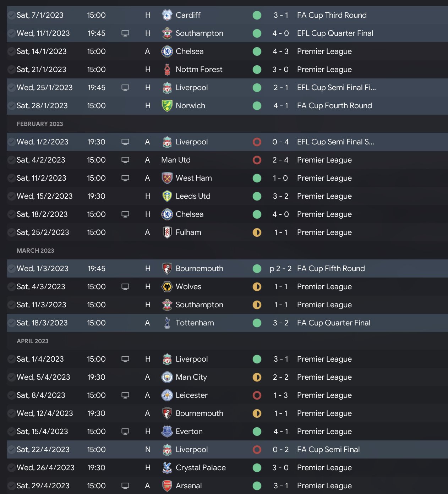Click the Wolves club badge
The width and height of the screenshot is (448, 494).
(x=167, y=287)
